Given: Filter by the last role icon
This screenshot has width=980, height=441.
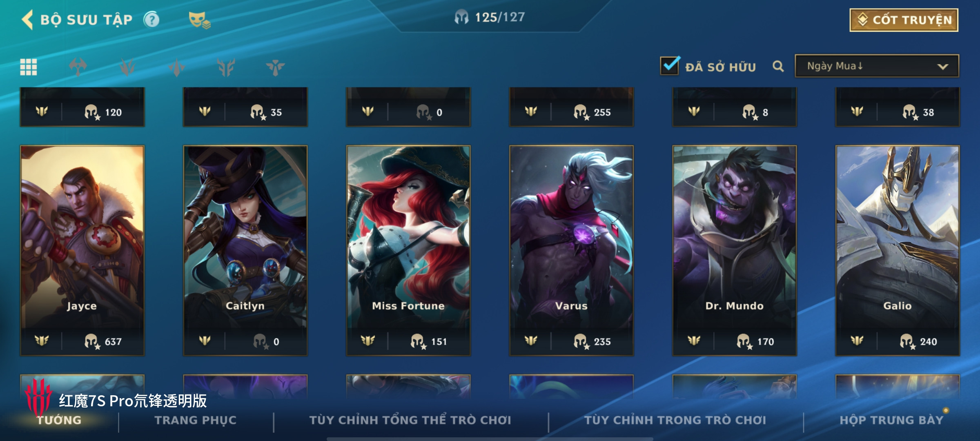Looking at the screenshot, I should click(x=276, y=67).
